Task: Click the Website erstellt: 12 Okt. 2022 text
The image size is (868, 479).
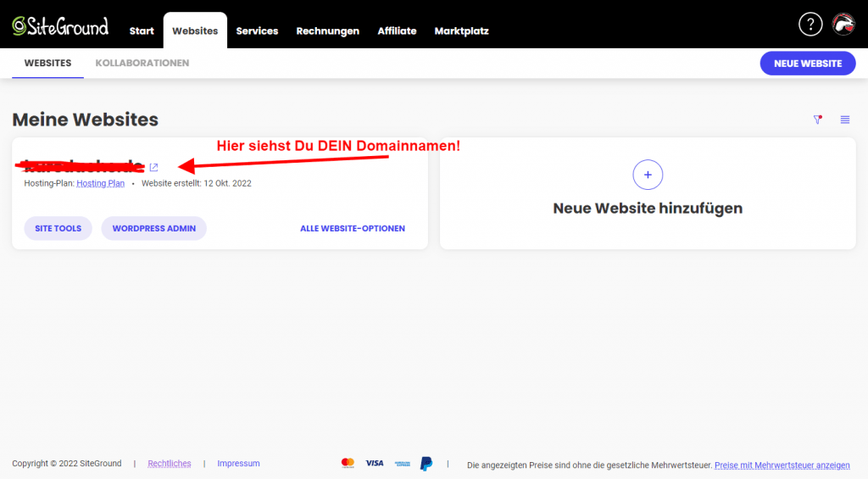Action: click(x=197, y=183)
